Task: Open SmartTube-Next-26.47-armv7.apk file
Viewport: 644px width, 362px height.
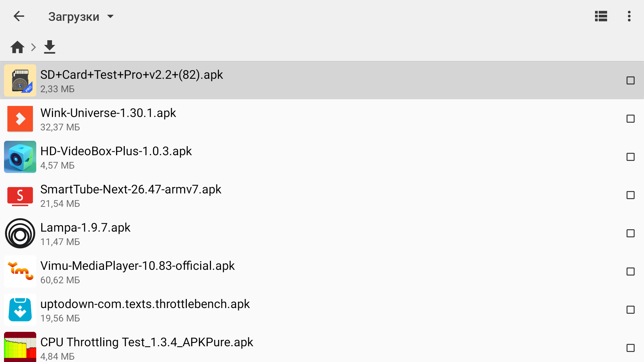Action: click(x=131, y=190)
